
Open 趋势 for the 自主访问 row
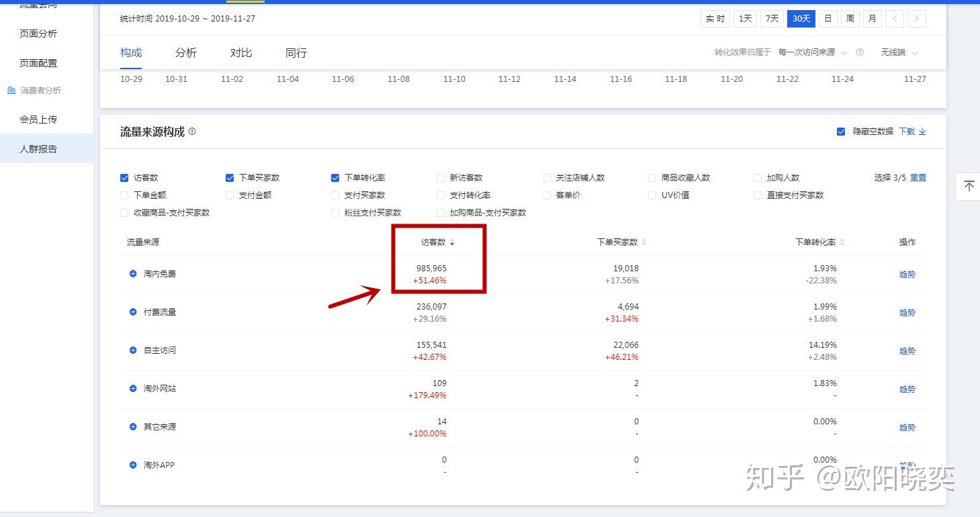pos(907,350)
